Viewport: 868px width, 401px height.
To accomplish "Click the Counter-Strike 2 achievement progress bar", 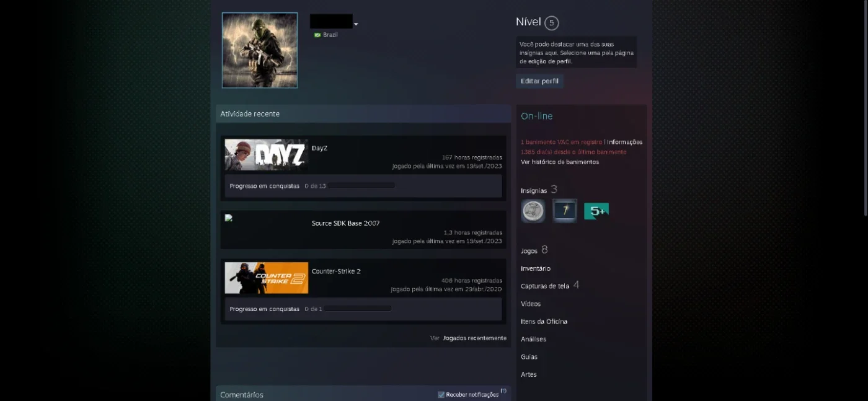I will tap(358, 309).
